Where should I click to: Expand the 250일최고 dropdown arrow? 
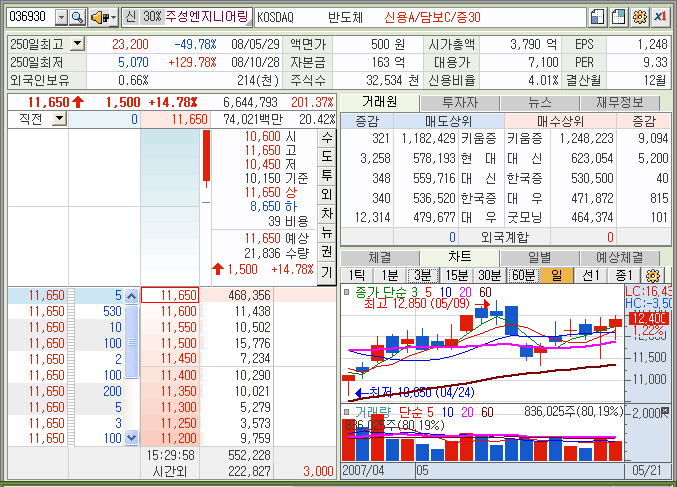[78, 44]
